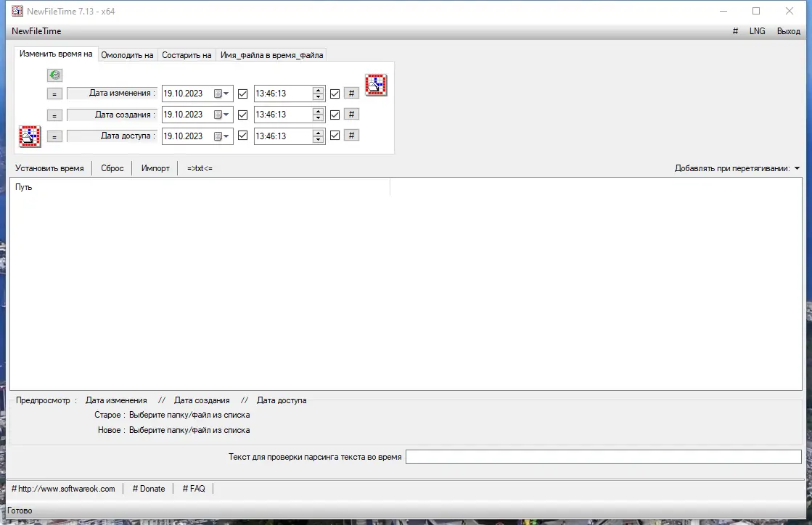Click the text parsing test input field

point(603,457)
